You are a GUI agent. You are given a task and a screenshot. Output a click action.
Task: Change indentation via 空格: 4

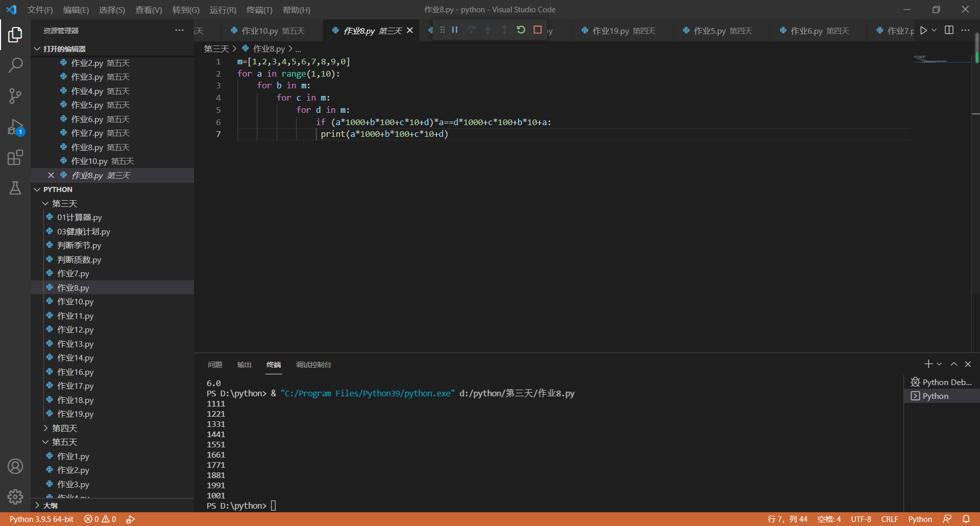pyautogui.click(x=829, y=519)
